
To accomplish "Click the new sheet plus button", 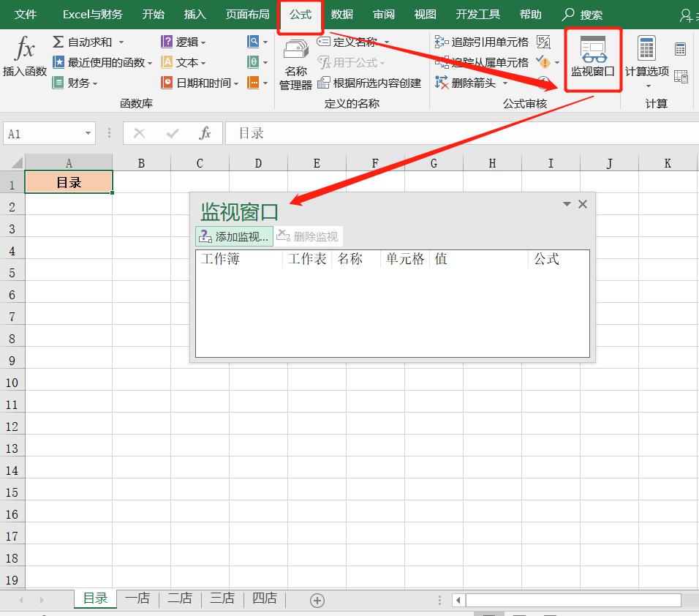I will [317, 598].
